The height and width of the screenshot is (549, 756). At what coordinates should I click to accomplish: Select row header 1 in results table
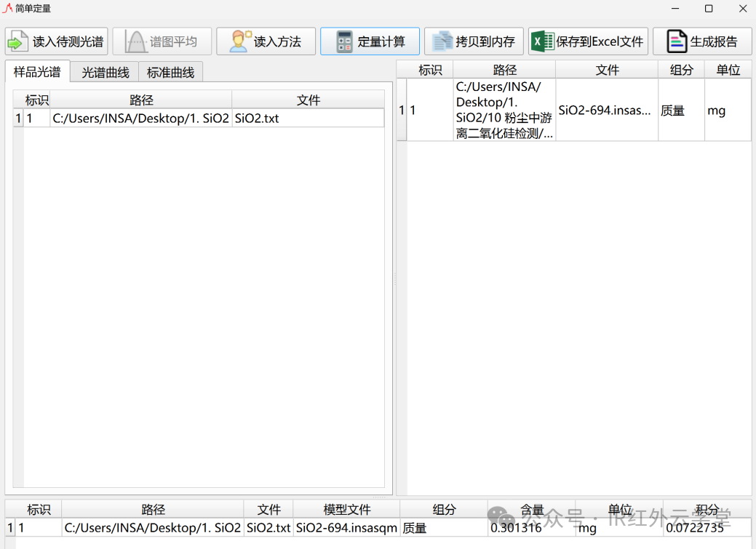tap(10, 528)
